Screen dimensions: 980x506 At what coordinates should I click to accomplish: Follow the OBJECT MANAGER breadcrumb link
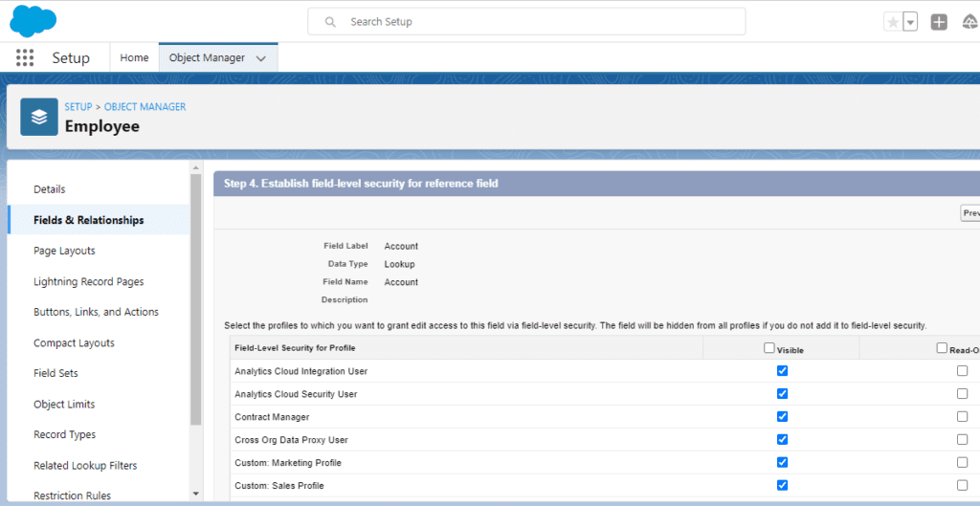[x=145, y=107]
